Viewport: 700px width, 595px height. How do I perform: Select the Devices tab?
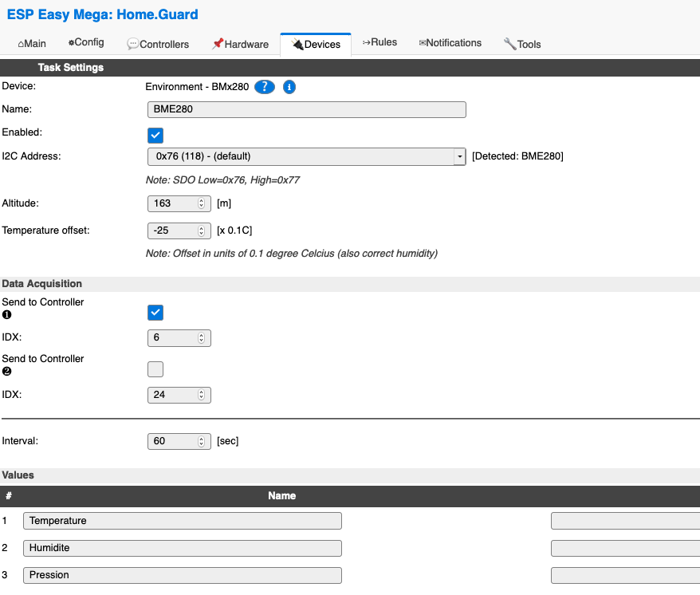(x=316, y=45)
